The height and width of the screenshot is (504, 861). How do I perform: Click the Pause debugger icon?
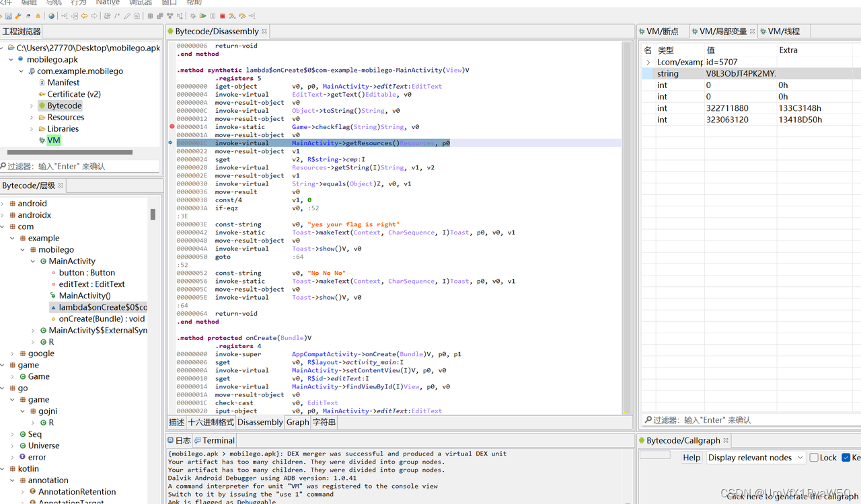[x=213, y=15]
